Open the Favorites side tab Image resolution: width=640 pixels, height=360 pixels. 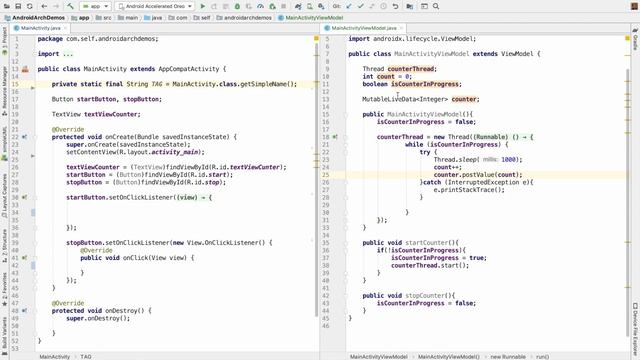[4, 289]
